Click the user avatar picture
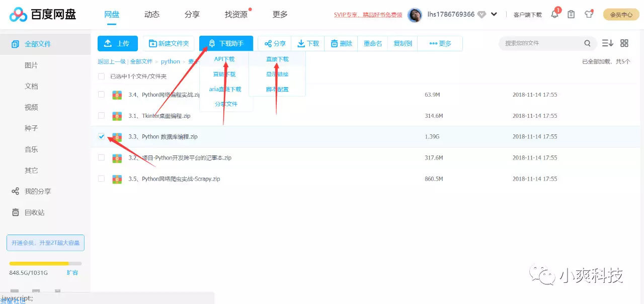Screen dimensions: 644x304 click(415, 15)
